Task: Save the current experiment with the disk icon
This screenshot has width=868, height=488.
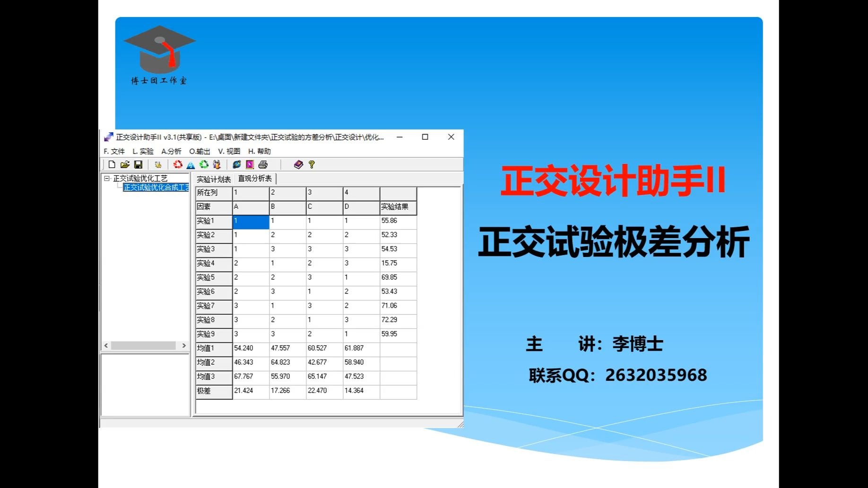Action: point(139,164)
